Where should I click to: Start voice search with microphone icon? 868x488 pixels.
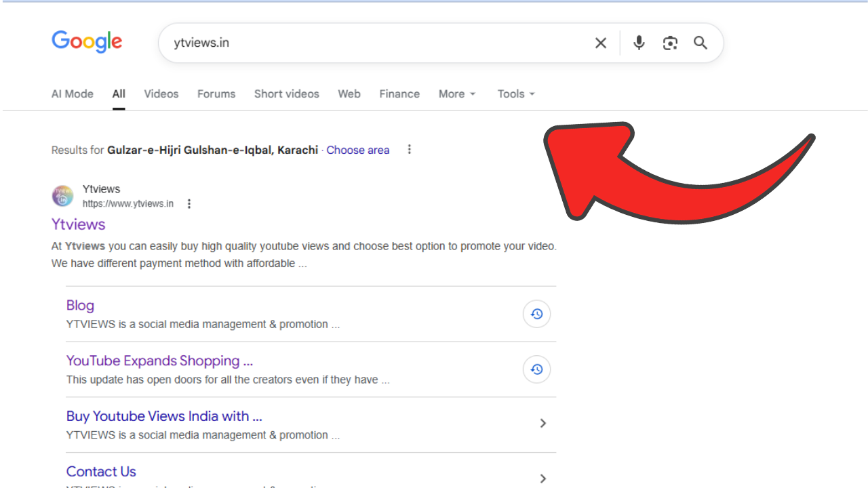point(639,43)
